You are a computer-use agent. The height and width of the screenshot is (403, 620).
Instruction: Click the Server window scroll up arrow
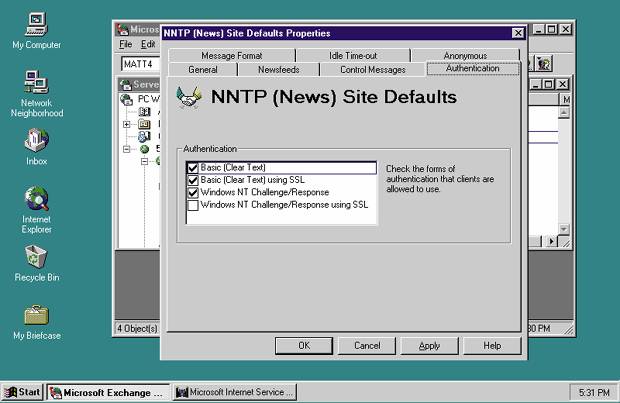click(x=564, y=113)
